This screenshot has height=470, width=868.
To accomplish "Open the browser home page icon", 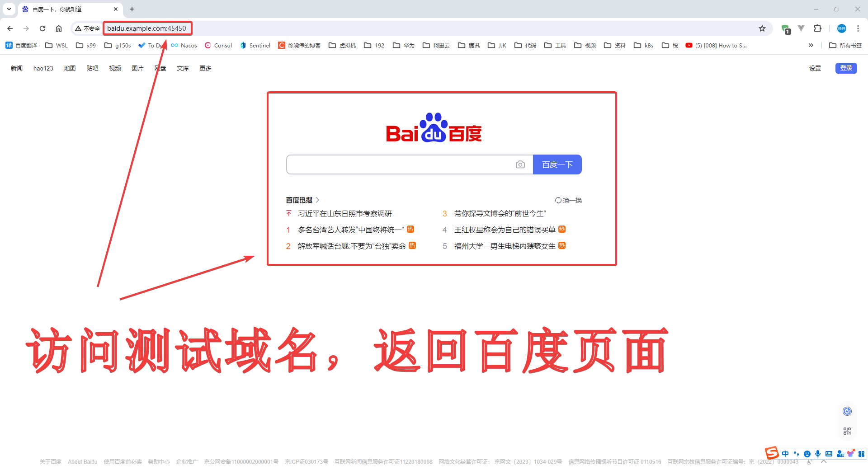I will tap(59, 28).
